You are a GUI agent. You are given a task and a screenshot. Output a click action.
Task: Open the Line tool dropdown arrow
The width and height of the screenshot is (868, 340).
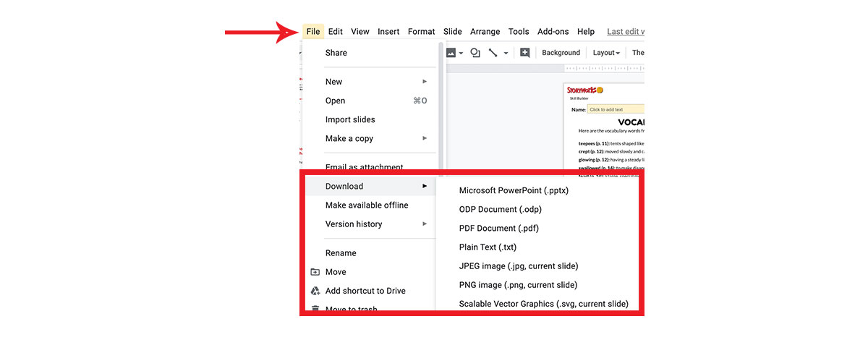[506, 53]
